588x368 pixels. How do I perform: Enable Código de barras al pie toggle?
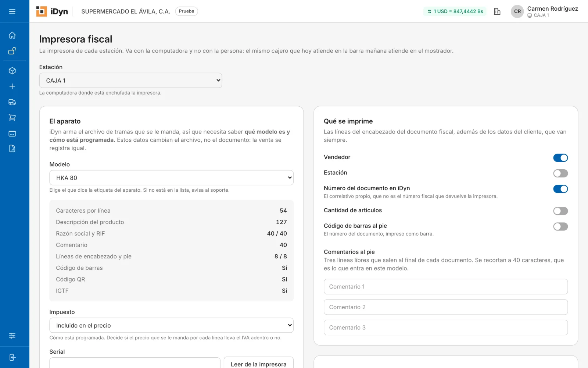[560, 226]
